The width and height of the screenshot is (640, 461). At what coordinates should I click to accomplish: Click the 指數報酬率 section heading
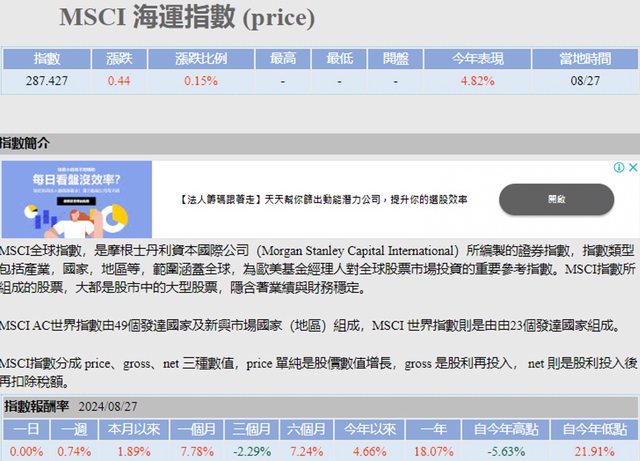coord(36,406)
